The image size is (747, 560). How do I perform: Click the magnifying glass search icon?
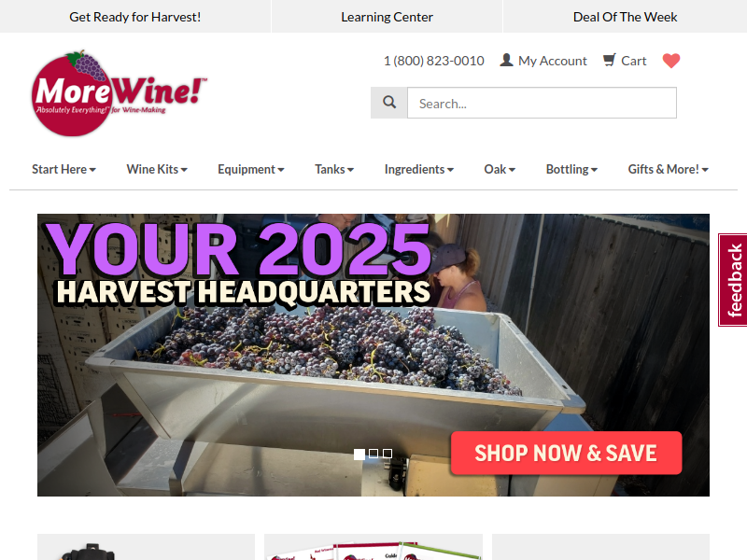[x=389, y=103]
